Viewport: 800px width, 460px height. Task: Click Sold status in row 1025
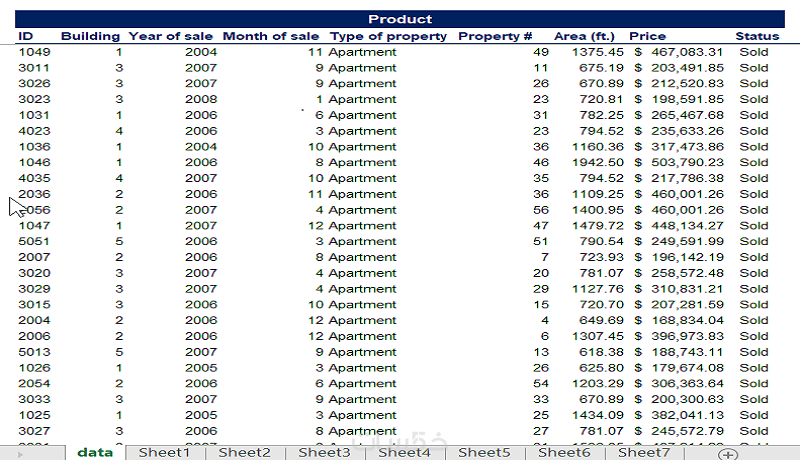pos(754,415)
